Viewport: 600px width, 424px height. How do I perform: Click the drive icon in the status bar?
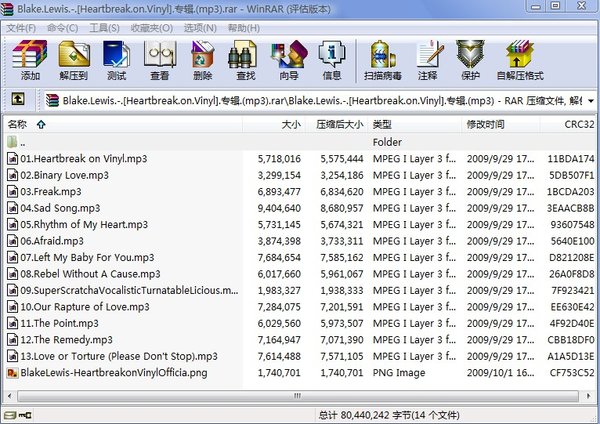click(10, 415)
